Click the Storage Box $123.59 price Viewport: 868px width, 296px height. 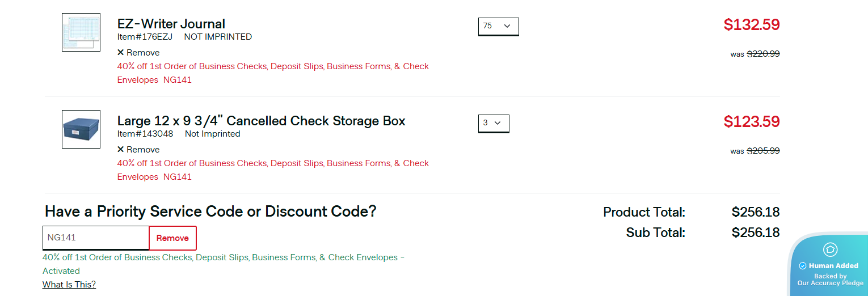(751, 122)
